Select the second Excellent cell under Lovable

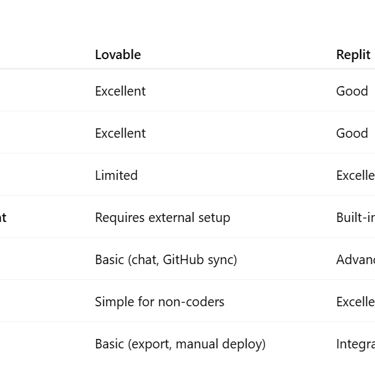(120, 133)
